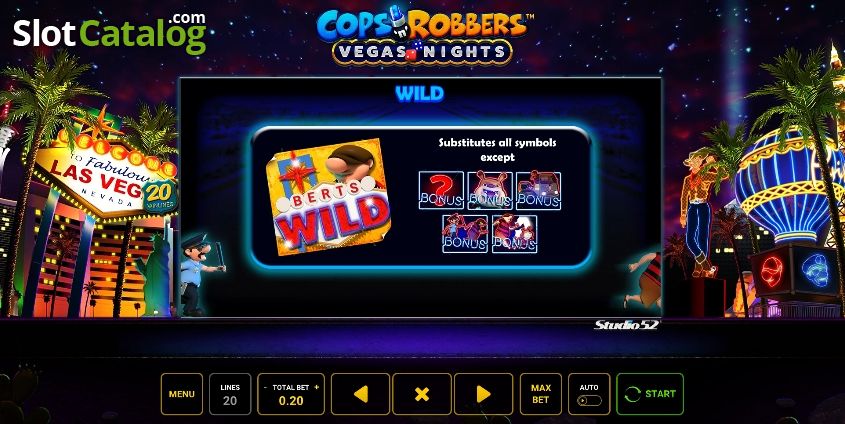This screenshot has height=424, width=845.
Task: Click the WILD heading title
Action: tap(419, 94)
